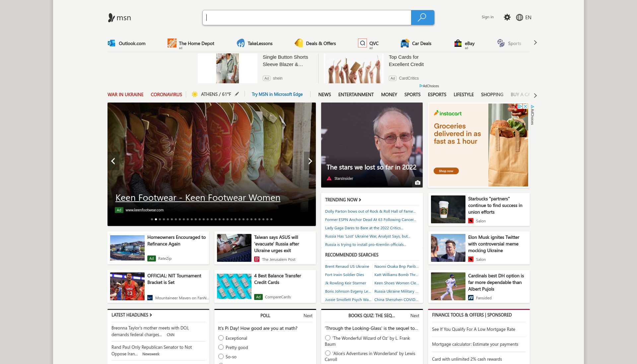This screenshot has height=364, width=637.
Task: Open Starbucks partners story thumbnail
Action: [x=448, y=209]
